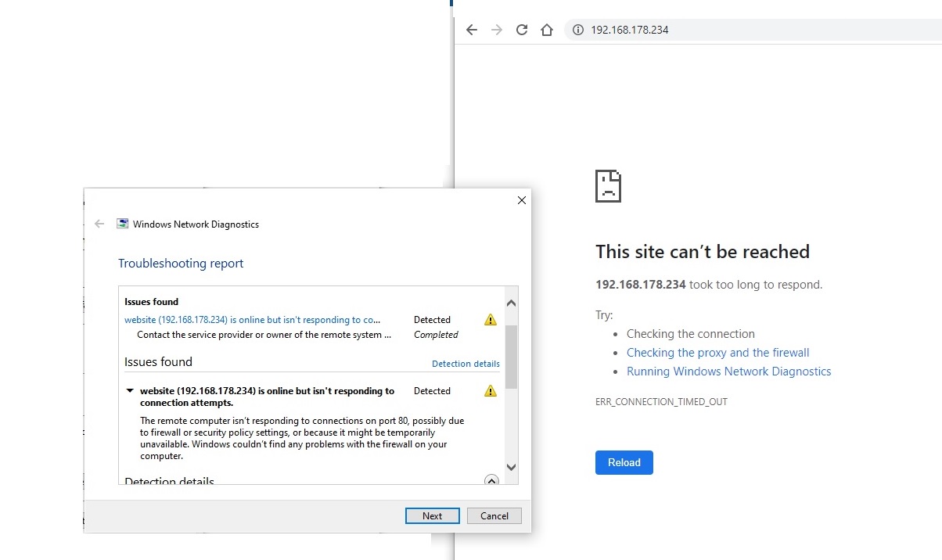Click 'Checking the proxy and the firewall'
The image size is (942, 560).
tap(717, 352)
